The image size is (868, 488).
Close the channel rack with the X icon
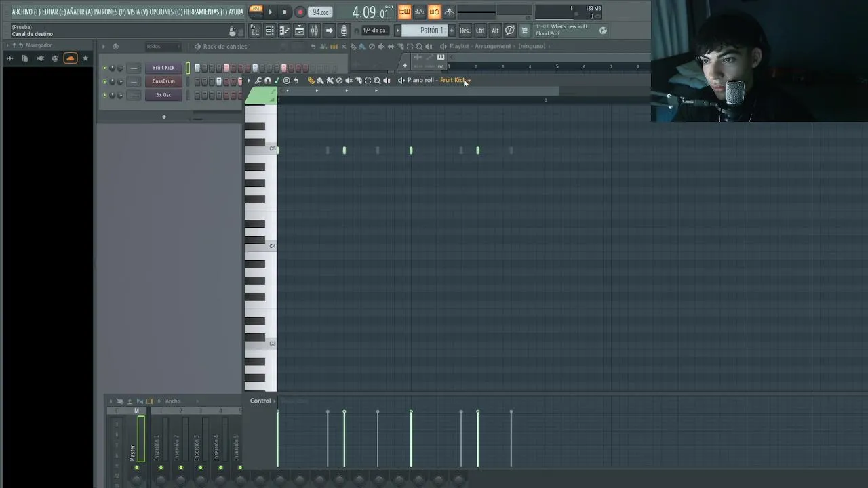pos(344,47)
